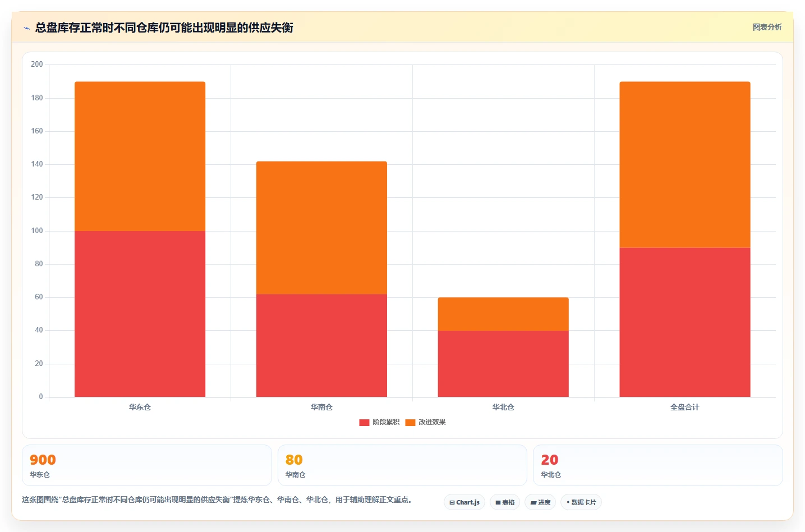Click the red 华北仓 bar segment
Viewport: 805px width, 532px height.
pyautogui.click(x=503, y=364)
